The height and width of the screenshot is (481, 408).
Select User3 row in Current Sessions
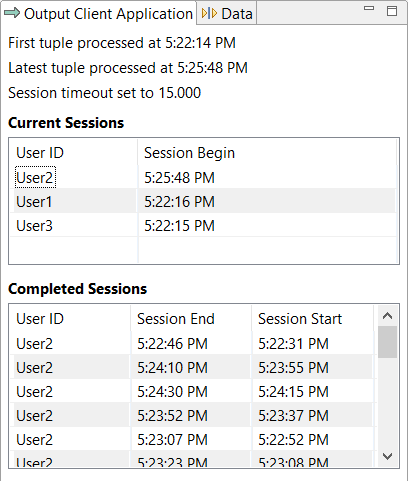click(204, 225)
